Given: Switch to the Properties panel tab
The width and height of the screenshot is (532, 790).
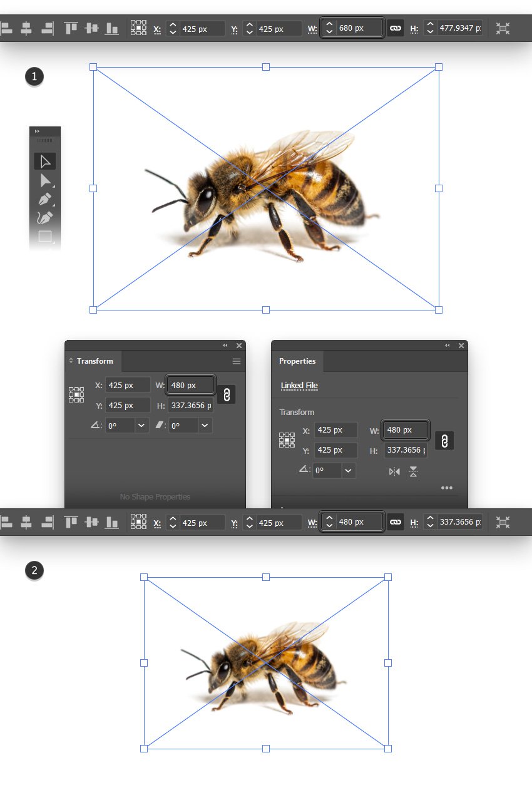Looking at the screenshot, I should point(297,361).
